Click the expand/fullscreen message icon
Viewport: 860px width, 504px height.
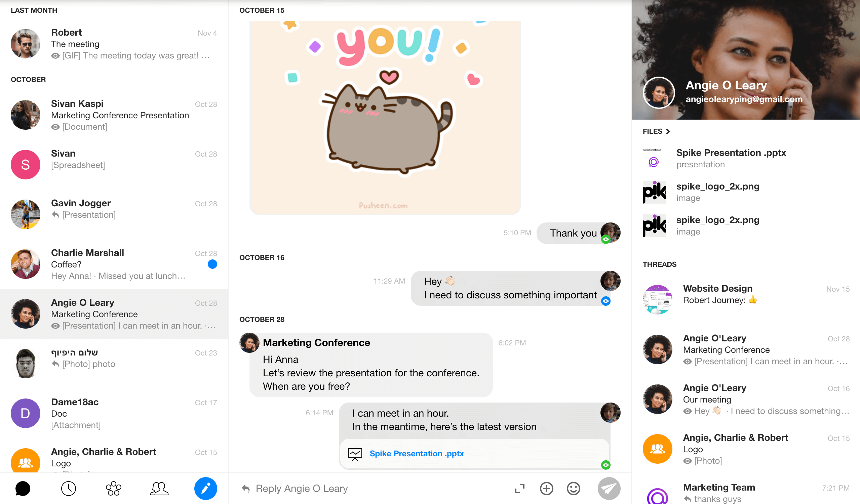pos(519,488)
